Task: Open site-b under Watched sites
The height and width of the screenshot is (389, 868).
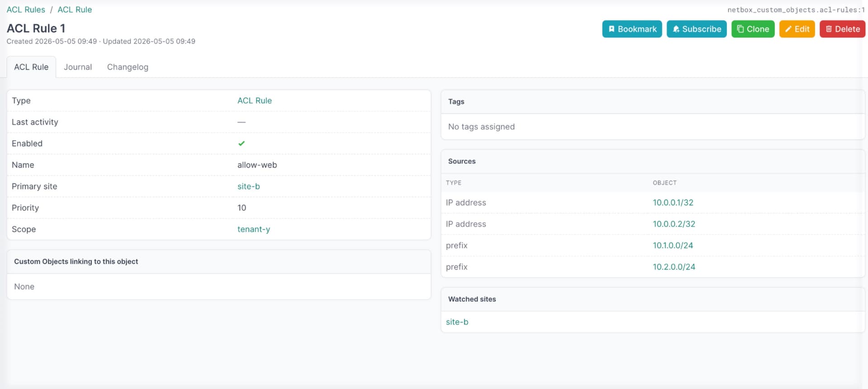Action: point(457,322)
